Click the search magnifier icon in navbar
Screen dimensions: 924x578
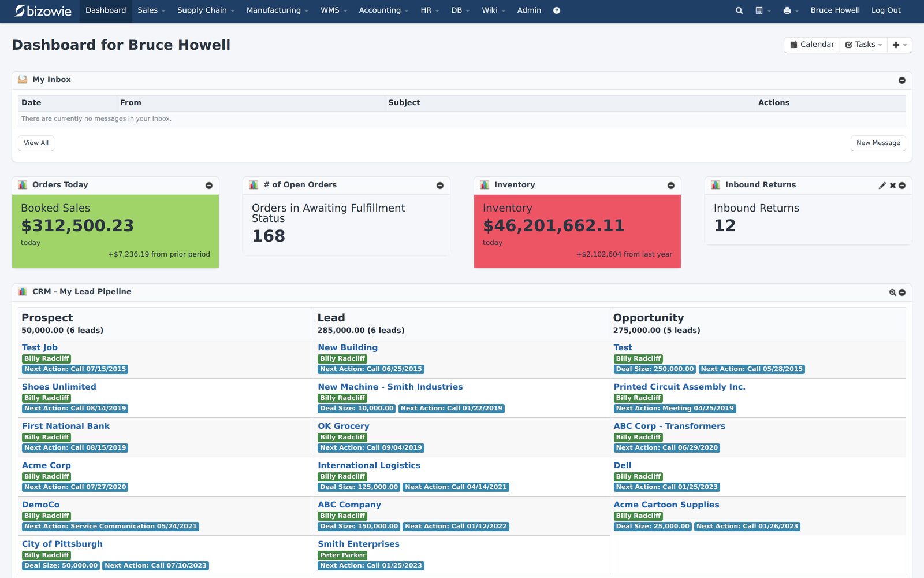(739, 10)
